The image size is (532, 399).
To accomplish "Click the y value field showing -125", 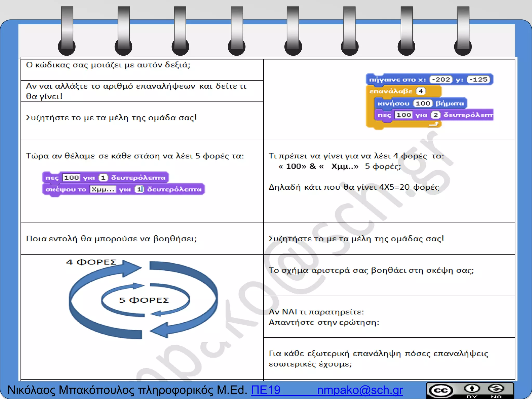I will click(x=478, y=79).
